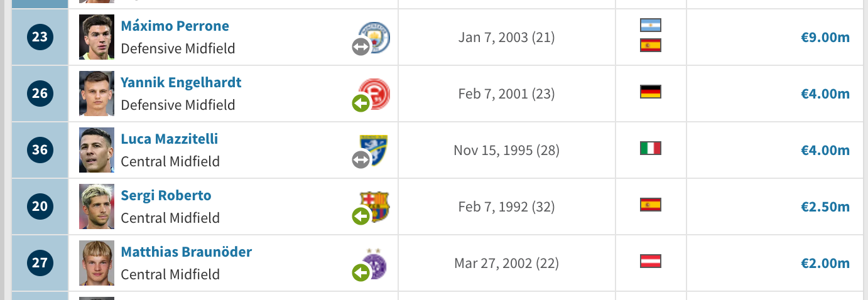The width and height of the screenshot is (868, 300).
Task: Click the Italy flag for Luca Mazzitelli
Action: click(x=651, y=148)
